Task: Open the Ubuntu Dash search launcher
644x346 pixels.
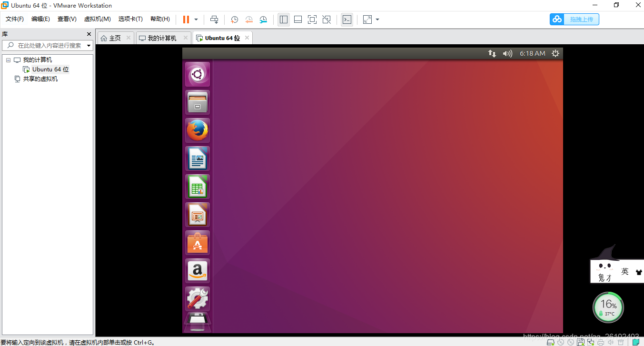Action: pos(197,74)
